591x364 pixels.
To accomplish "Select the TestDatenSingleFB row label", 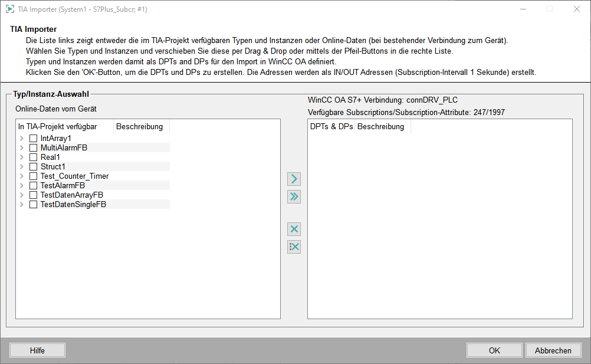I will click(73, 204).
